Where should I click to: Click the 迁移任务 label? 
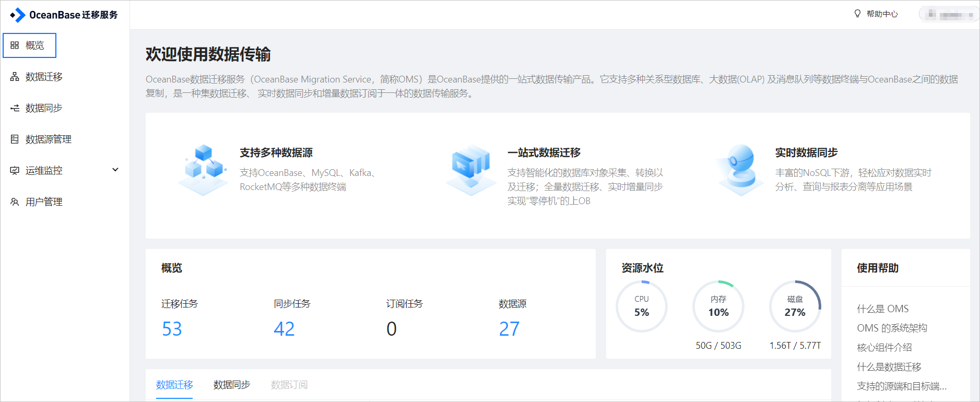(x=180, y=304)
